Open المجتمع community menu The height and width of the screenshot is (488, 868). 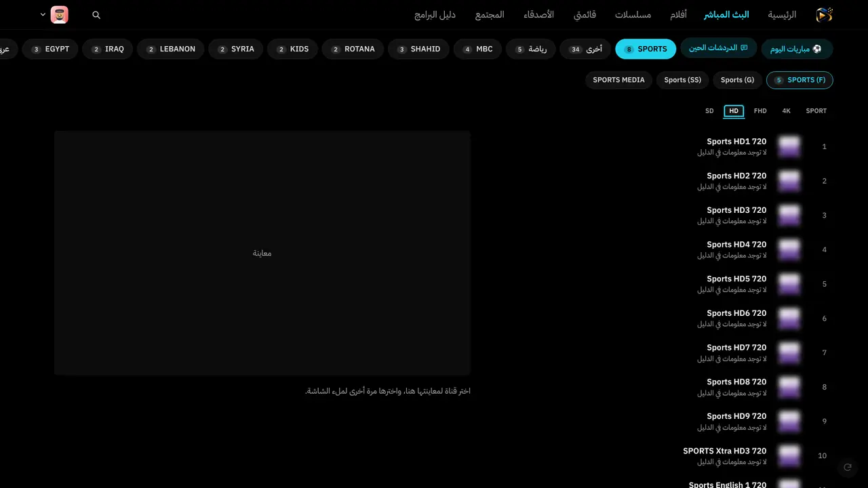(x=490, y=15)
